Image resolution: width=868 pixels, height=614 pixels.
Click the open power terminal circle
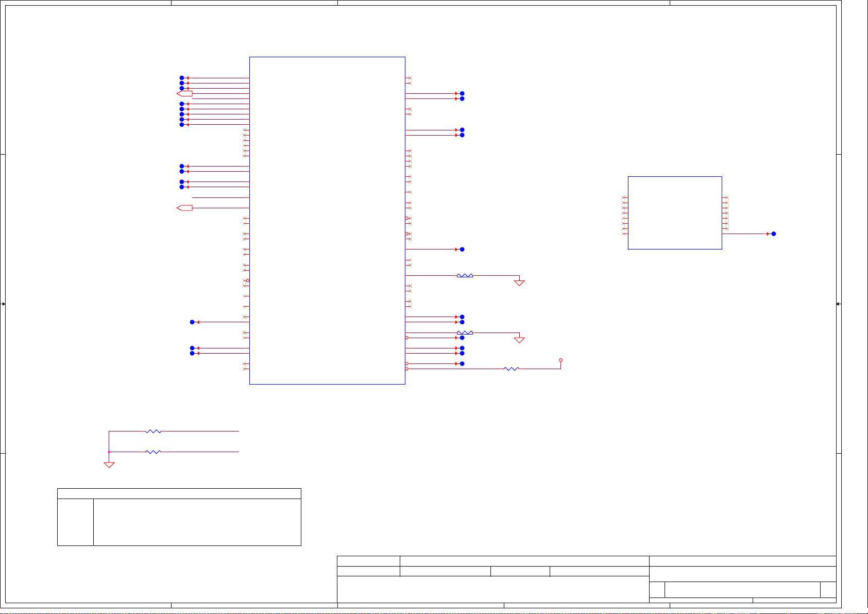tap(560, 360)
